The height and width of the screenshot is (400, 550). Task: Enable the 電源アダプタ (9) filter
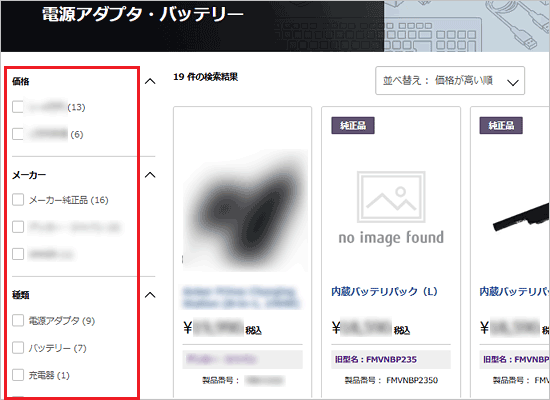[x=18, y=320]
